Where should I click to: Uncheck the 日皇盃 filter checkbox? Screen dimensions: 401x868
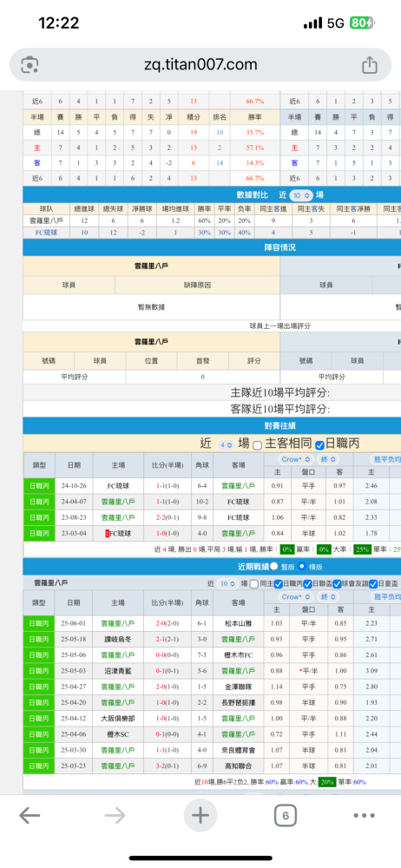click(x=373, y=583)
